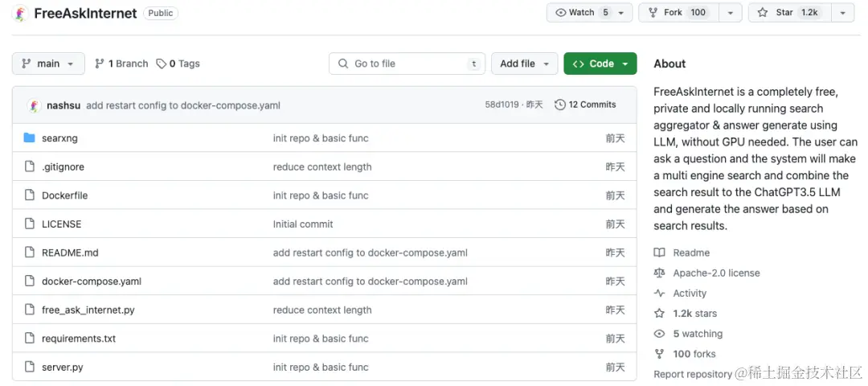Image resolution: width=868 pixels, height=386 pixels.
Task: Open Initial commit message on LICENSE row
Action: click(x=303, y=224)
